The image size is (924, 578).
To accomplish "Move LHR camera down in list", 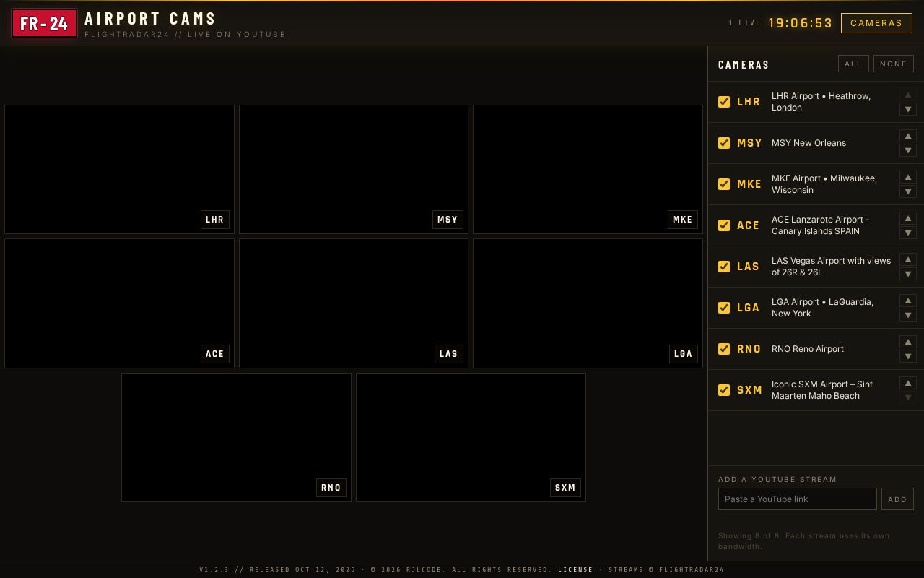I will (x=908, y=109).
